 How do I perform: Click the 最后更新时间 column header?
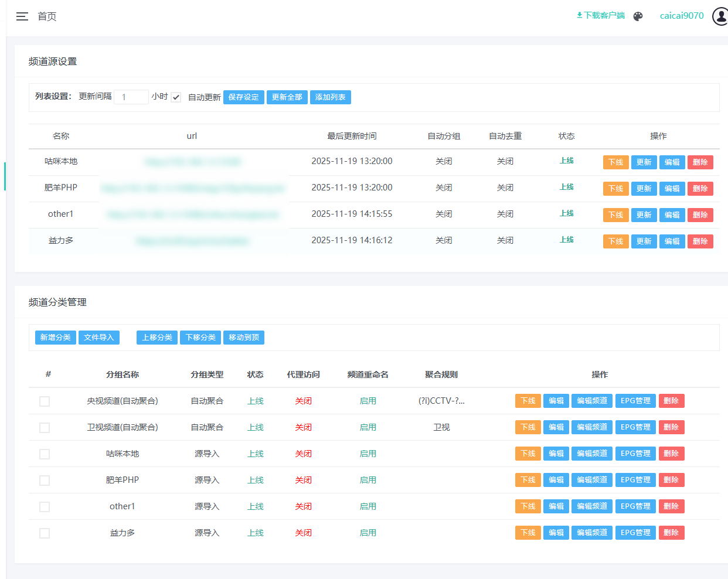coord(352,136)
